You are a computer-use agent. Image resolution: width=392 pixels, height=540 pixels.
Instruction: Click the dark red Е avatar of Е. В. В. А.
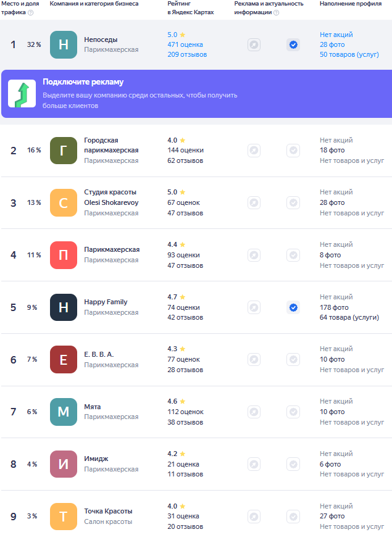[x=64, y=360]
